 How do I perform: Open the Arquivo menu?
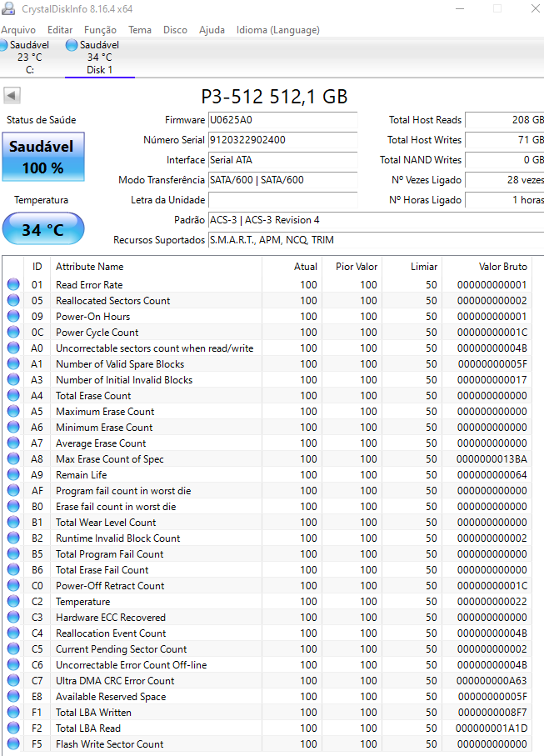point(18,30)
